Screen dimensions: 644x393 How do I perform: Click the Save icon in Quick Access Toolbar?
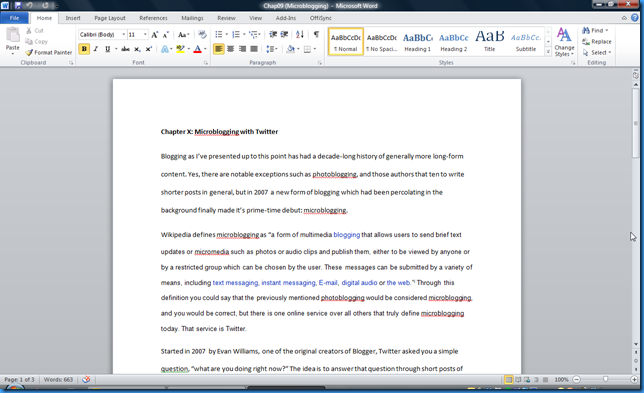coord(18,6)
